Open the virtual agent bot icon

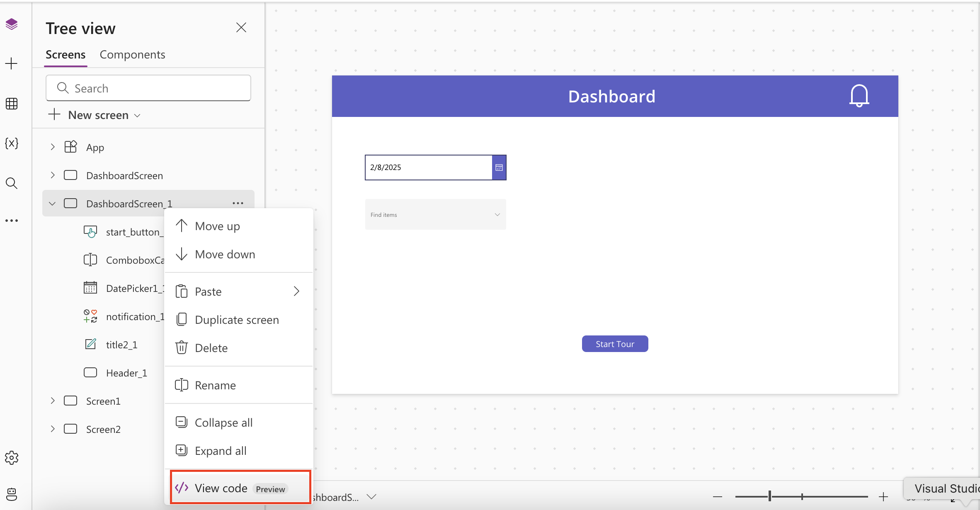pyautogui.click(x=12, y=494)
